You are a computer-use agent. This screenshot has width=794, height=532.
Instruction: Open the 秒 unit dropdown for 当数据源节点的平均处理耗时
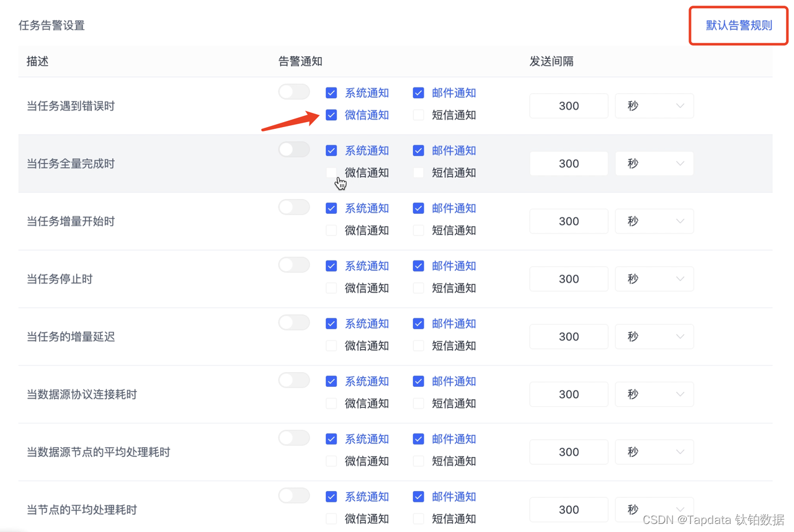coord(654,452)
